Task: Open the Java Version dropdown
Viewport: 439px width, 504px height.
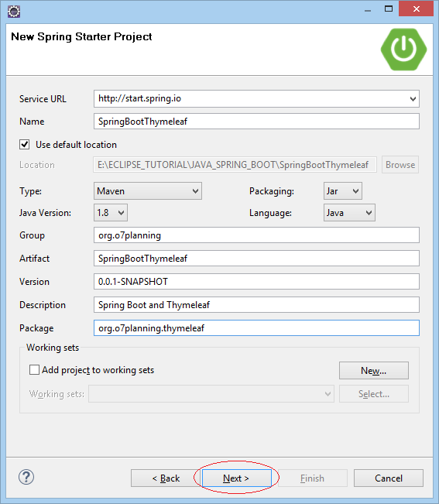Action: [111, 212]
